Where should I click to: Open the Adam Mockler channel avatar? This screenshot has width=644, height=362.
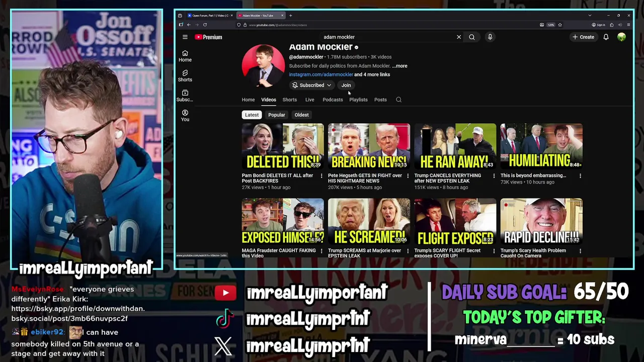point(263,66)
